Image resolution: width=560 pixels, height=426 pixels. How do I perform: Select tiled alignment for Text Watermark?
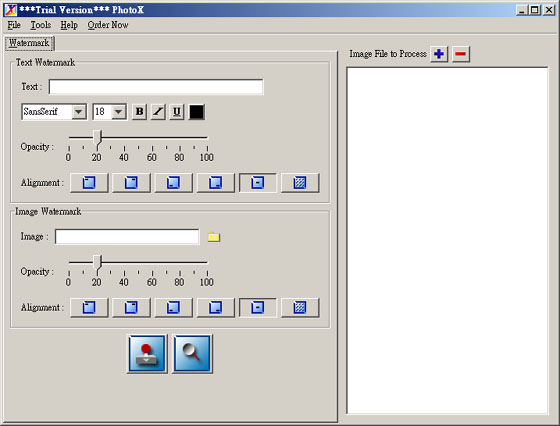click(300, 183)
